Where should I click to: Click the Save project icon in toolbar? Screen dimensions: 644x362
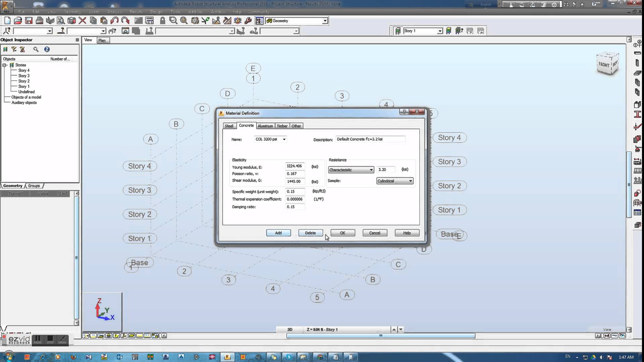point(29,21)
